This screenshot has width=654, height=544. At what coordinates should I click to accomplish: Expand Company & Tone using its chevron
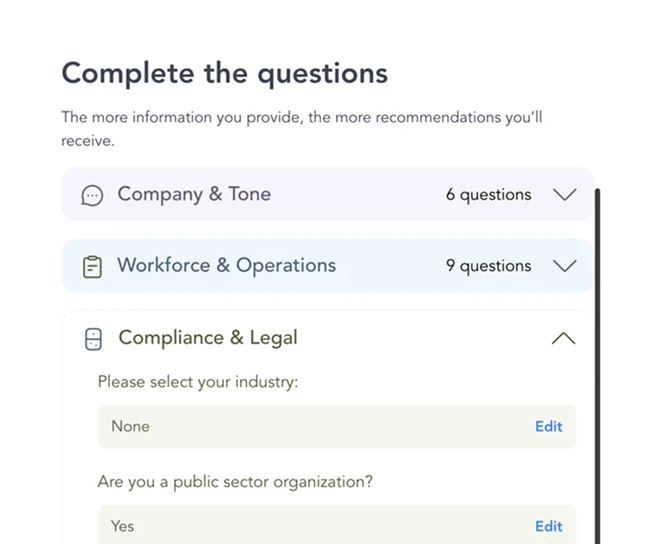(564, 195)
